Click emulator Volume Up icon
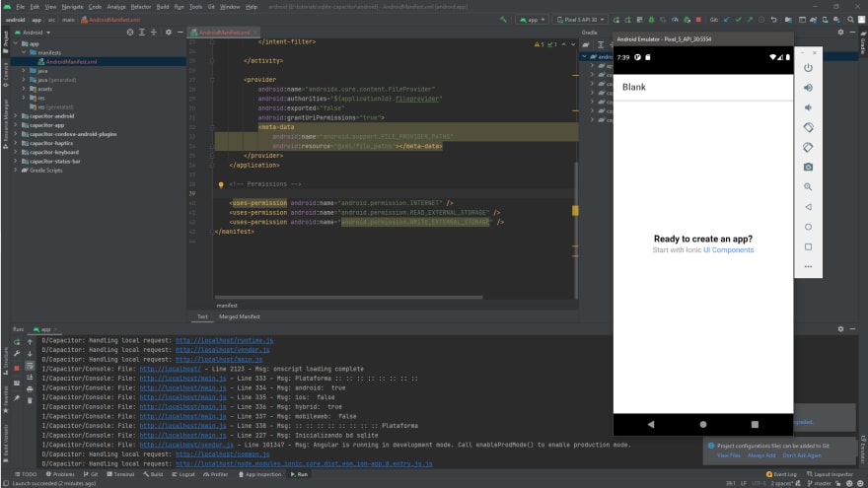868x488 pixels. (808, 88)
